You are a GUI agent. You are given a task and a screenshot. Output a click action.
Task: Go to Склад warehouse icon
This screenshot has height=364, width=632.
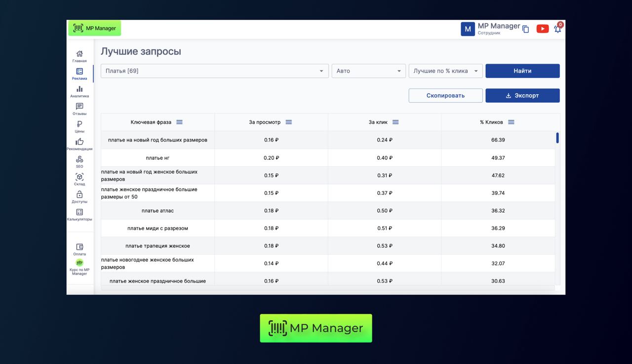pyautogui.click(x=79, y=177)
